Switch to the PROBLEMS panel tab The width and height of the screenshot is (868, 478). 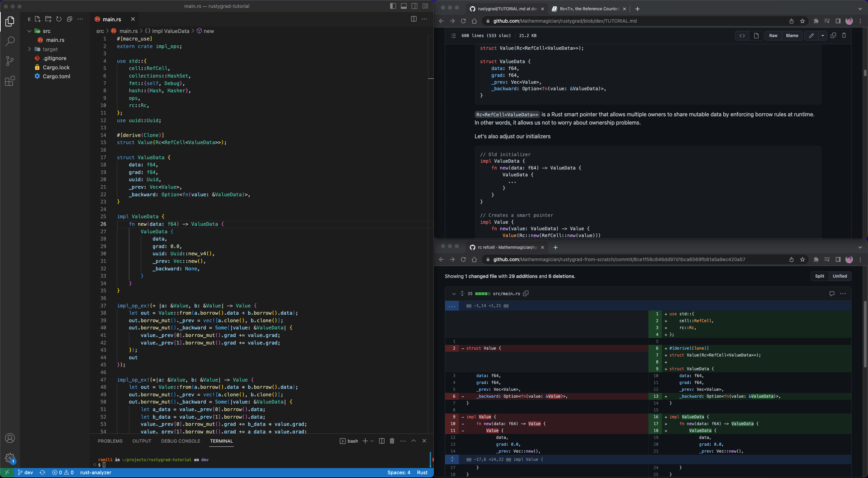[x=110, y=441]
